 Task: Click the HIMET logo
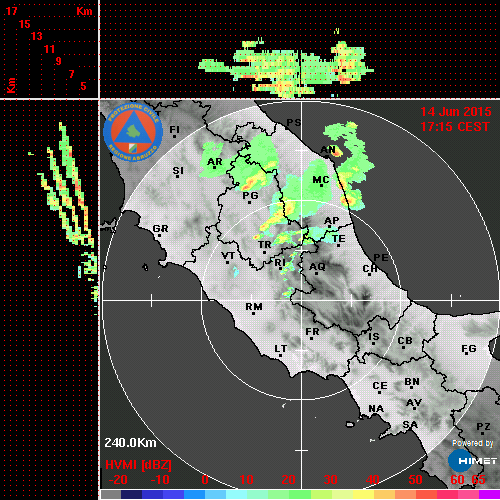473,461
